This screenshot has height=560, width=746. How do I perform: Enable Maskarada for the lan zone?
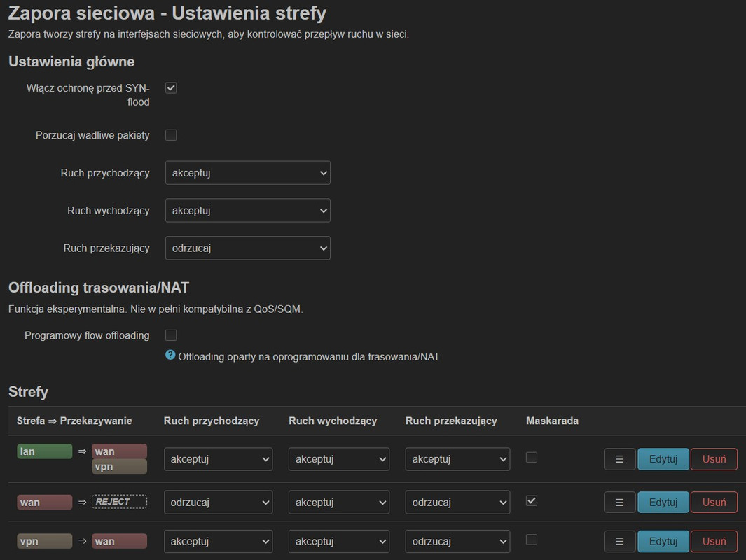click(532, 457)
